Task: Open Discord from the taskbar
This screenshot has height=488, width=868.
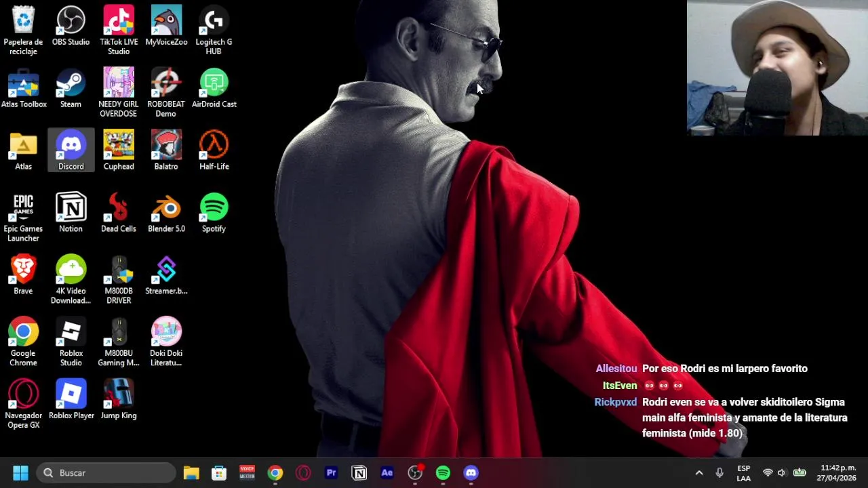Action: [471, 472]
